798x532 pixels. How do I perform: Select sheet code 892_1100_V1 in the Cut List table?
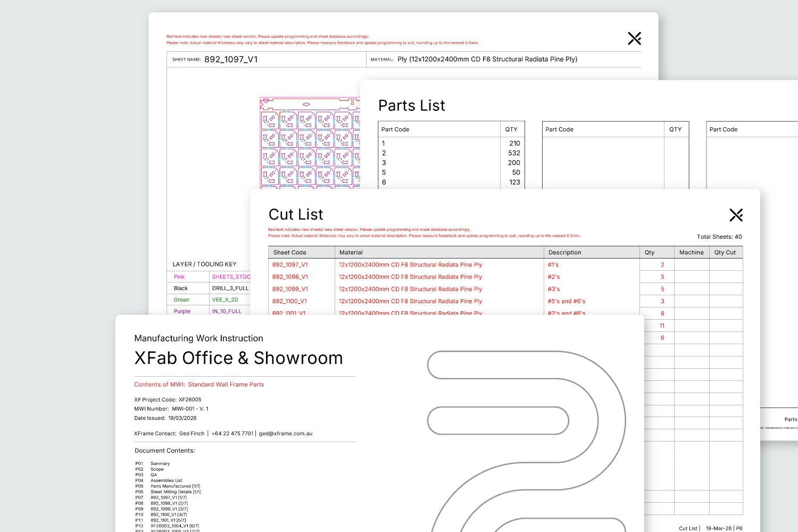(x=289, y=301)
